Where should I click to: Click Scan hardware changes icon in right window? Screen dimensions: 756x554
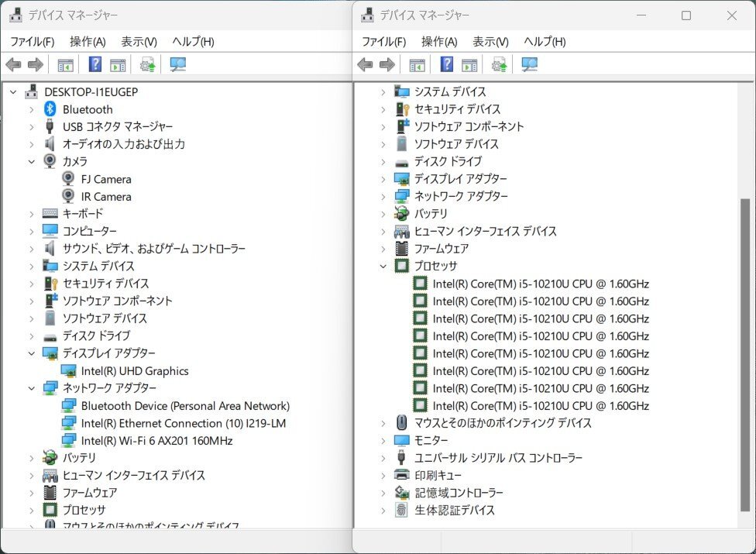click(529, 64)
